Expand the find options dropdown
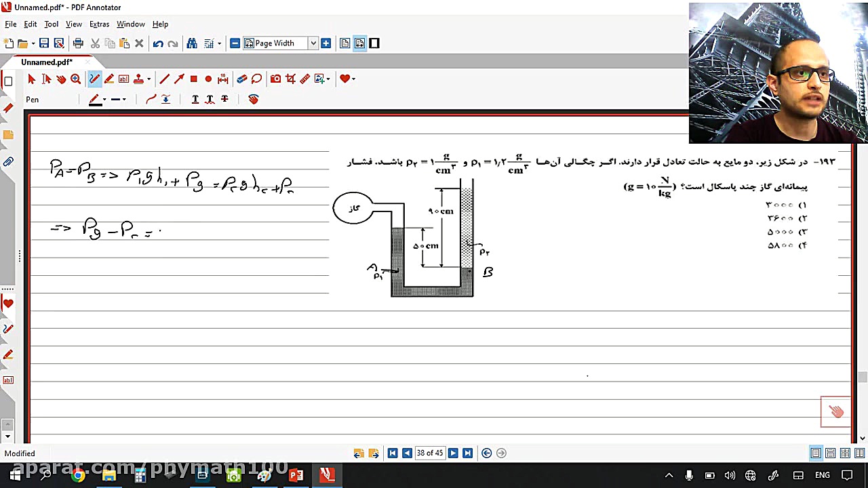The width and height of the screenshot is (868, 488). click(219, 44)
